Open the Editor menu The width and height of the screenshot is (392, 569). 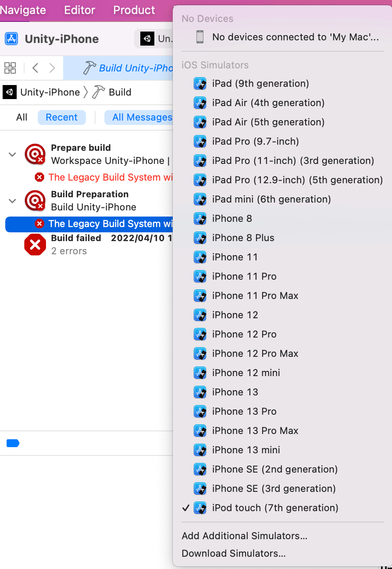79,10
